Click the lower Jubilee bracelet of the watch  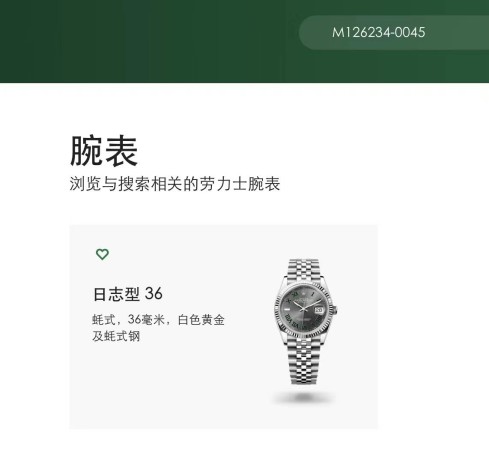(x=303, y=362)
